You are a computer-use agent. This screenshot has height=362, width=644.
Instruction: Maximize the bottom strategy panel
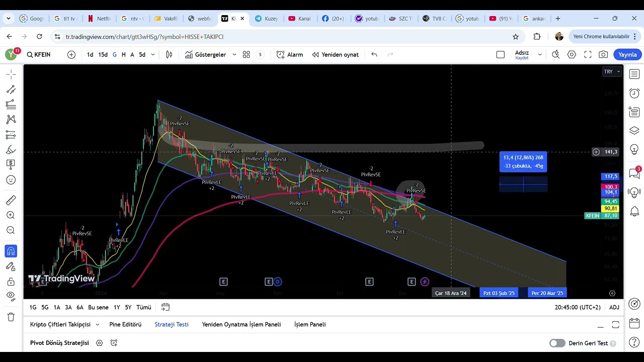tap(615, 325)
